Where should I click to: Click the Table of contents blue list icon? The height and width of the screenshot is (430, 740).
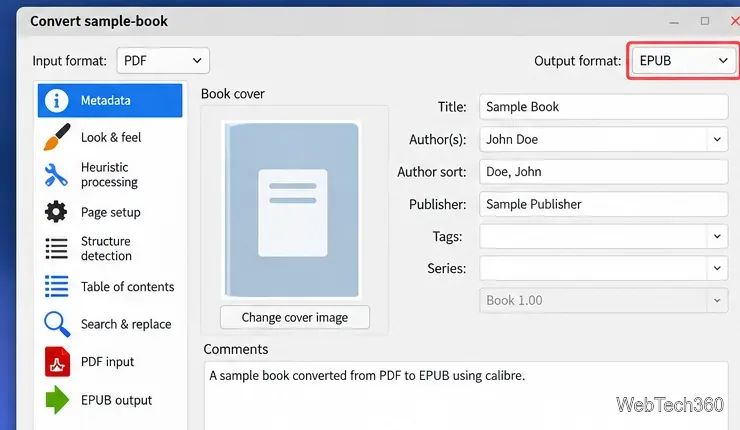[56, 286]
